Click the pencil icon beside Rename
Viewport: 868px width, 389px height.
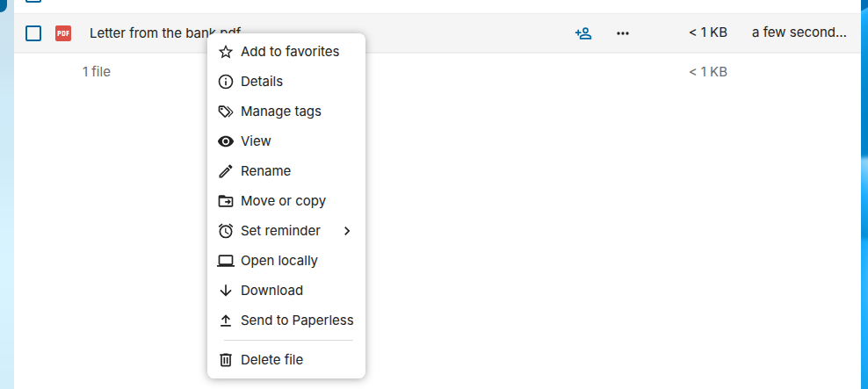[225, 171]
